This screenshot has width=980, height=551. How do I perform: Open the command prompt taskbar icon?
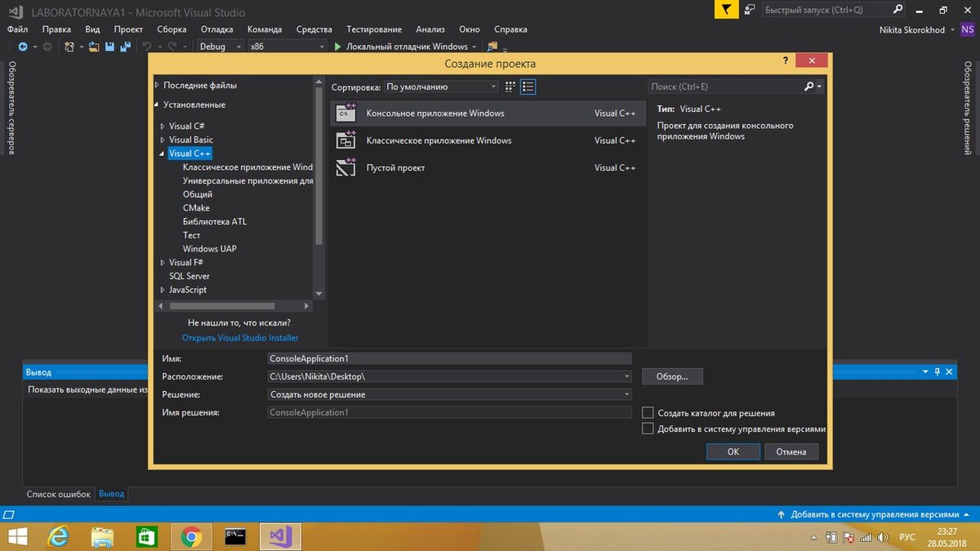(x=236, y=536)
